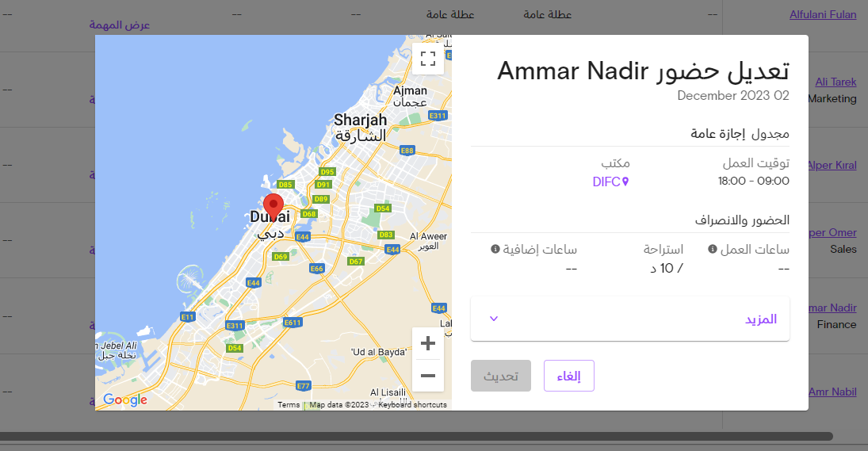This screenshot has width=868, height=451.
Task: Click the تحديث update button
Action: click(501, 376)
